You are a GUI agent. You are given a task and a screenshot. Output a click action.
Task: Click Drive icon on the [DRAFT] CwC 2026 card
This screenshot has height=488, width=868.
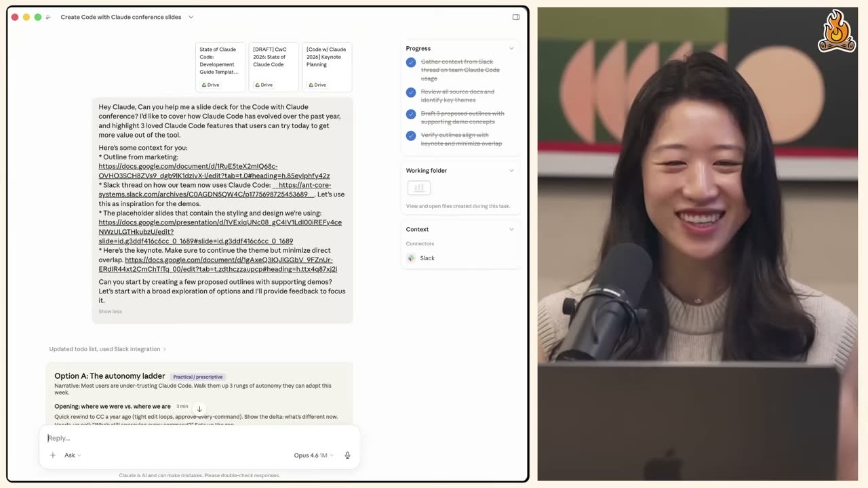click(x=257, y=85)
